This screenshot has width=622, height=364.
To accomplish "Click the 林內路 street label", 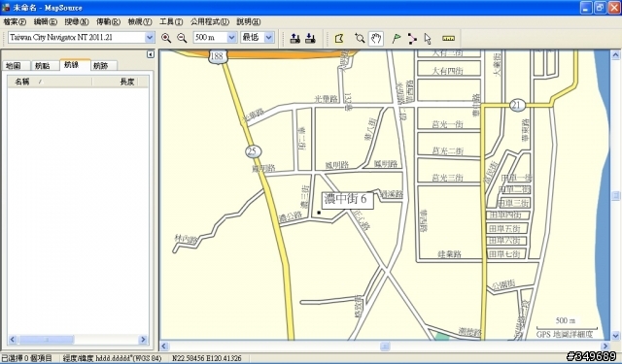I will tap(186, 239).
